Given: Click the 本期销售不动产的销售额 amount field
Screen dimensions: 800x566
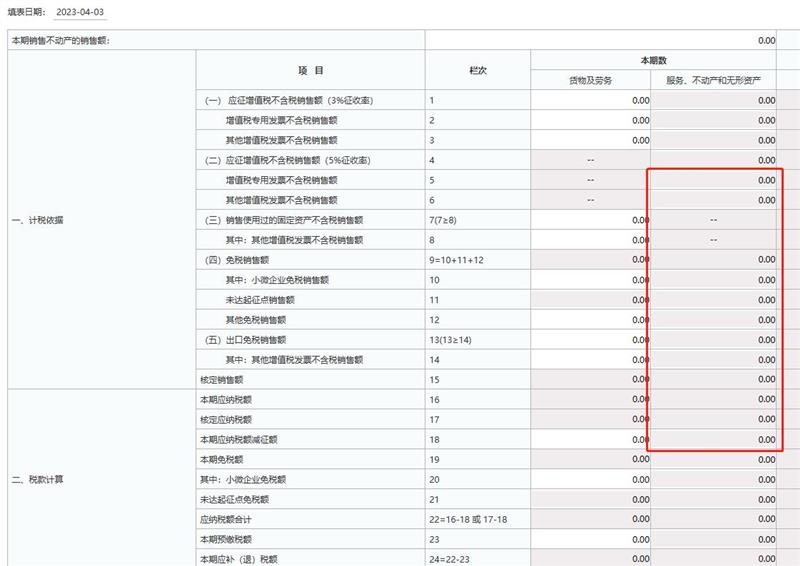Looking at the screenshot, I should 601,40.
